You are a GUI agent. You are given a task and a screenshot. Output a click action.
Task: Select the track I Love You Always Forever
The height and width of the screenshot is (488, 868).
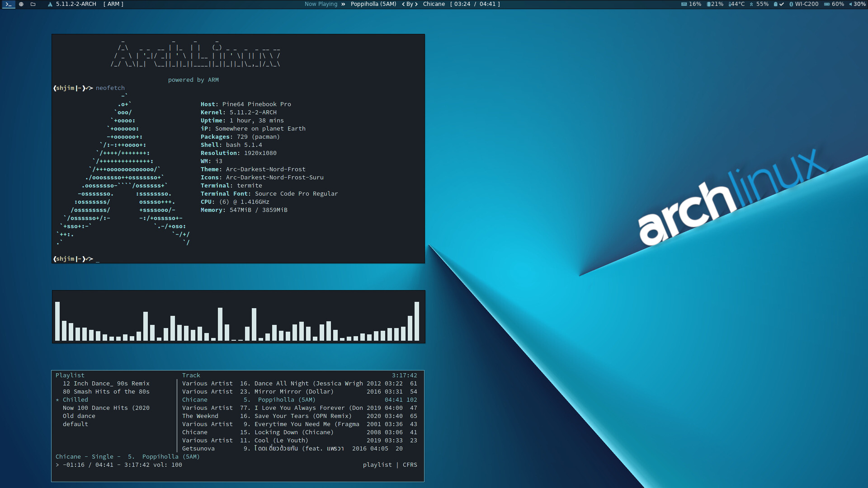tap(299, 408)
